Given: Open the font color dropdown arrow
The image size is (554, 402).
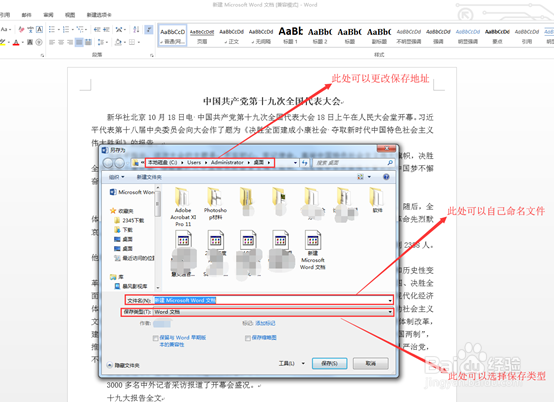Looking at the screenshot, I should coord(22,43).
